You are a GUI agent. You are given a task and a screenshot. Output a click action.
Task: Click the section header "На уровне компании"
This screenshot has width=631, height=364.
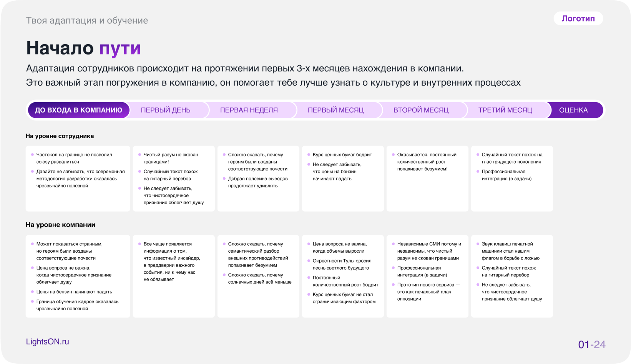[x=60, y=225]
